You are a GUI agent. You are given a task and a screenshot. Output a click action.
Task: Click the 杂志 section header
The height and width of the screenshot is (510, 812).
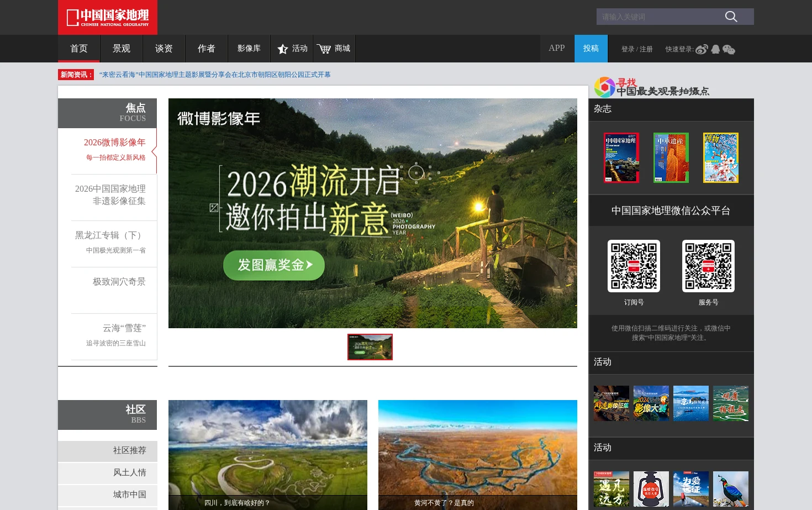pyautogui.click(x=671, y=109)
